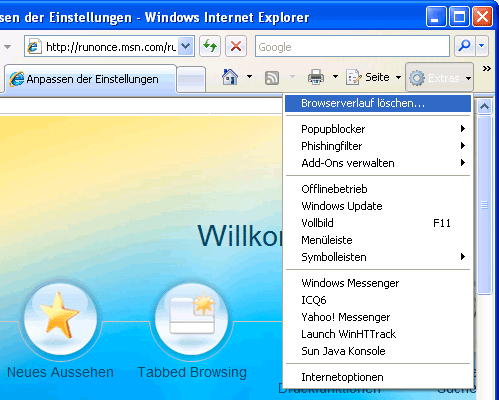Open the Home page icon
This screenshot has width=499, height=400.
(x=230, y=77)
